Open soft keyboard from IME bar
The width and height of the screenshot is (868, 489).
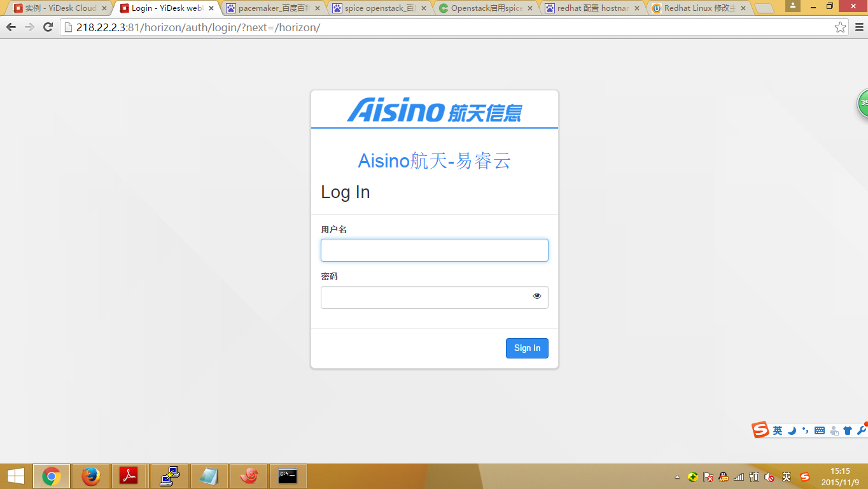[x=819, y=430]
